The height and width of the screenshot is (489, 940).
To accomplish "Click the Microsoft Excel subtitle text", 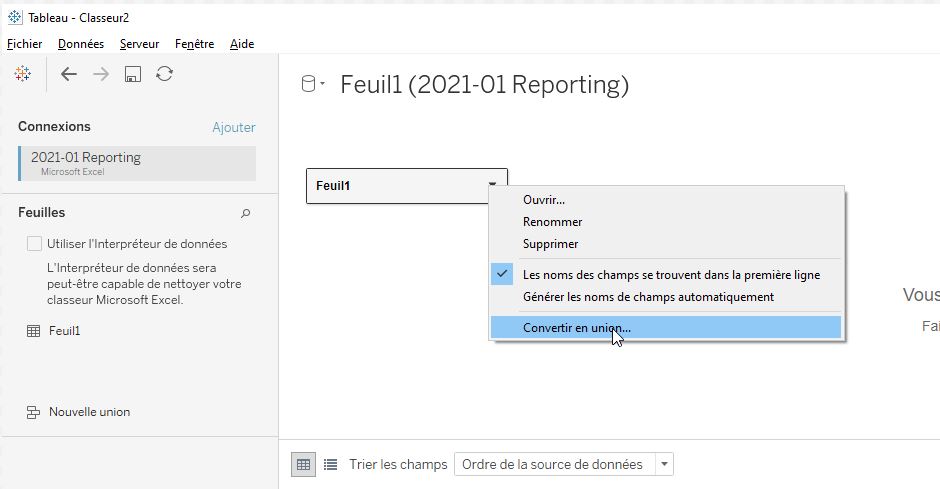I will point(73,172).
